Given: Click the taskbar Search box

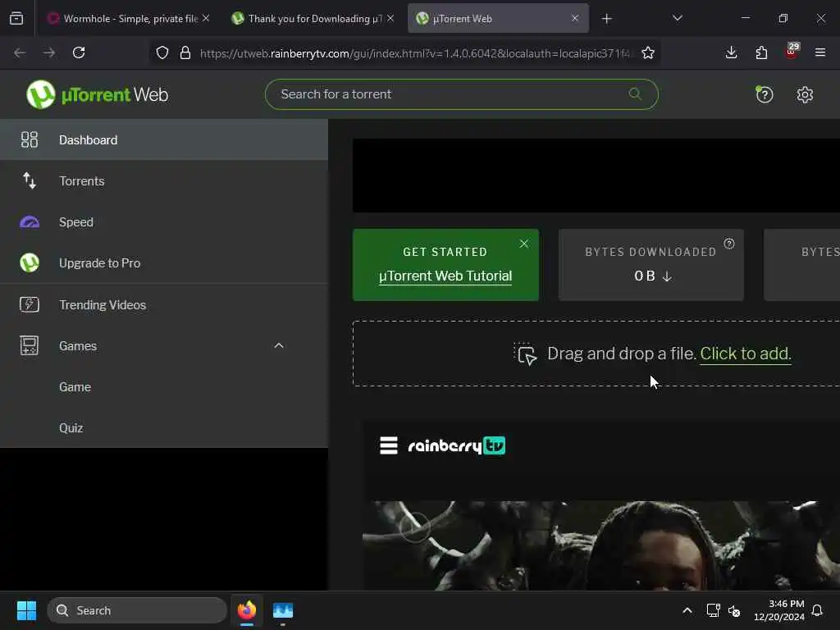Looking at the screenshot, I should click(137, 610).
